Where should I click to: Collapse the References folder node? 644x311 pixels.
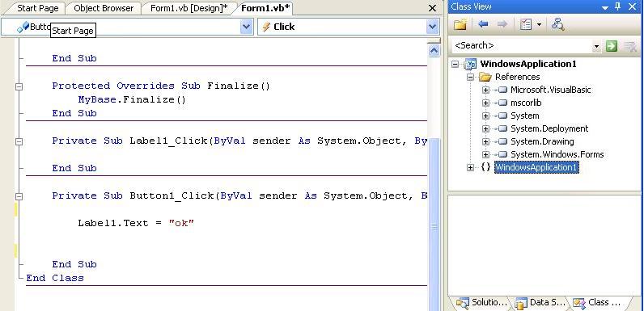[x=470, y=77]
